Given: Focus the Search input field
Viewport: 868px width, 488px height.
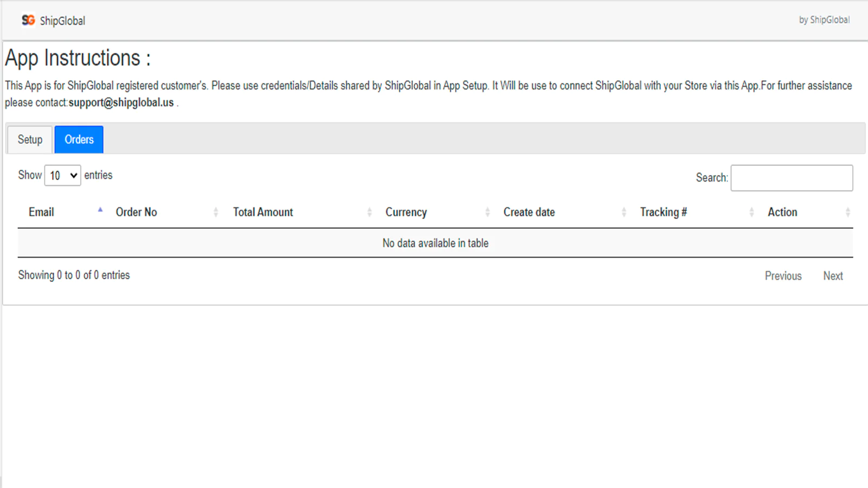Looking at the screenshot, I should 792,178.
